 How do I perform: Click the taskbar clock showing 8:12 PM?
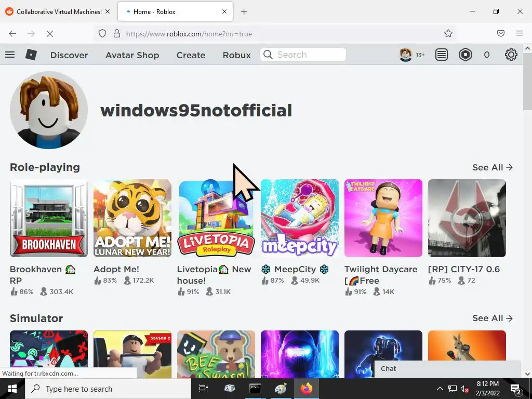pos(487,389)
